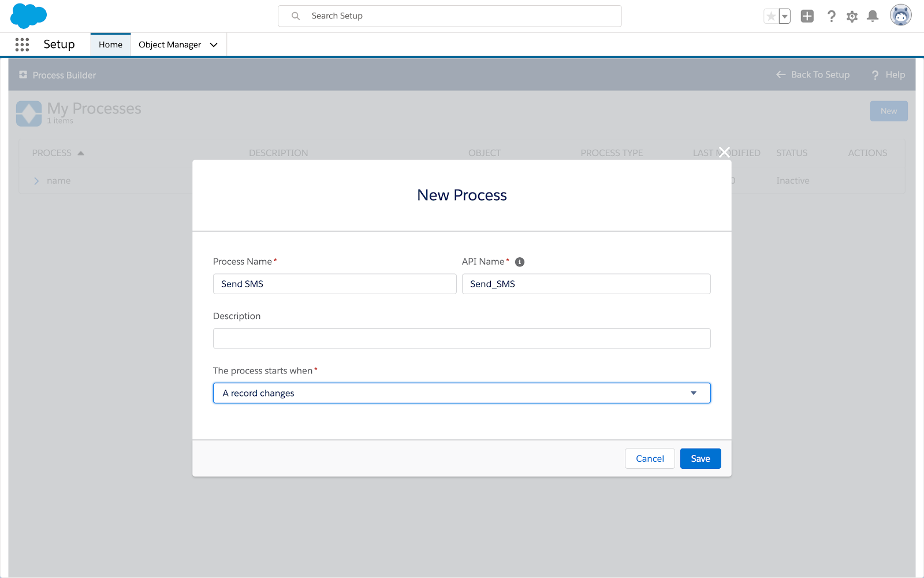
Task: Open the help question mark in header
Action: point(831,16)
